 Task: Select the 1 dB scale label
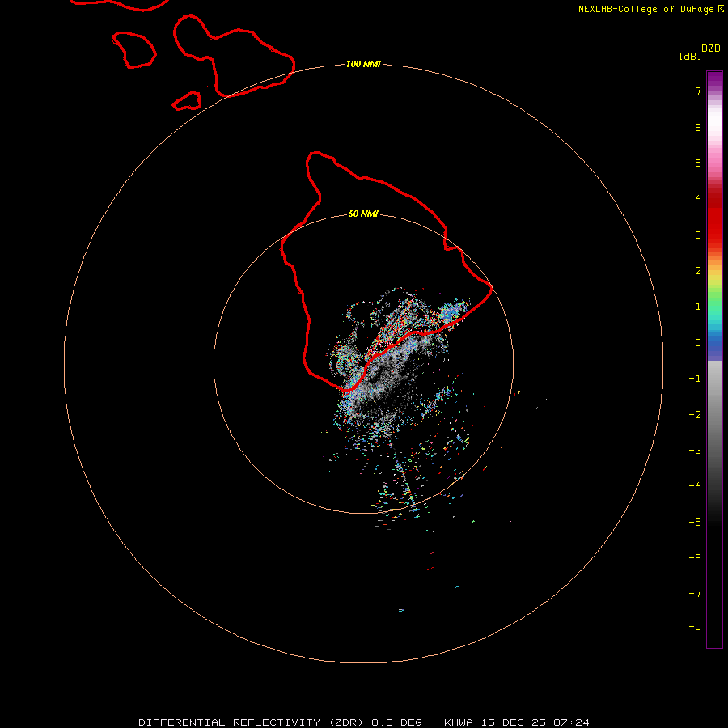(x=698, y=307)
